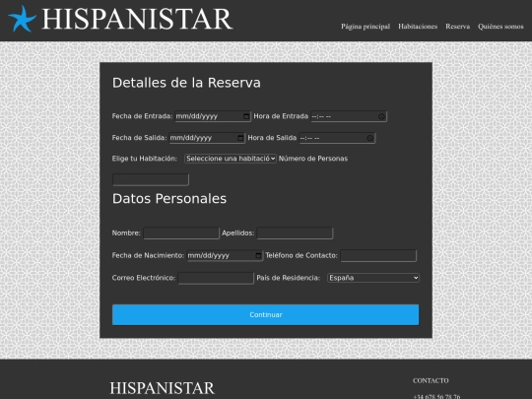Go to Página principal in navigation

[x=366, y=27]
